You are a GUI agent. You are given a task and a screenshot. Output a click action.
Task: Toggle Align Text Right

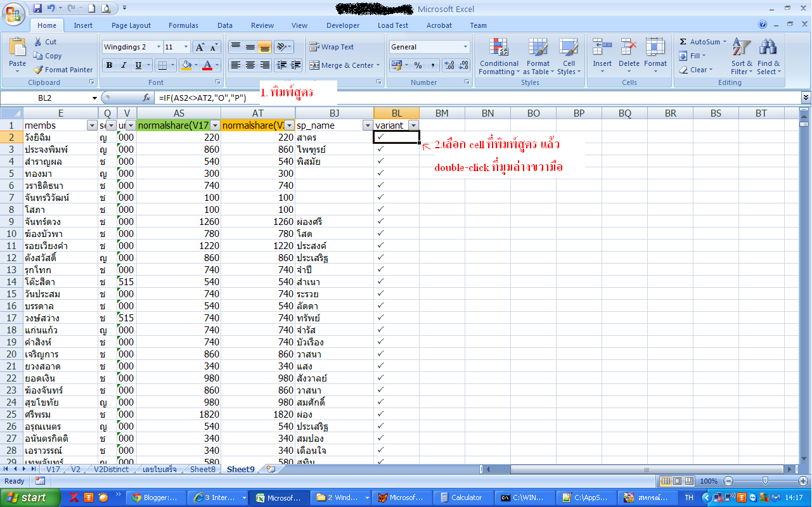265,65
